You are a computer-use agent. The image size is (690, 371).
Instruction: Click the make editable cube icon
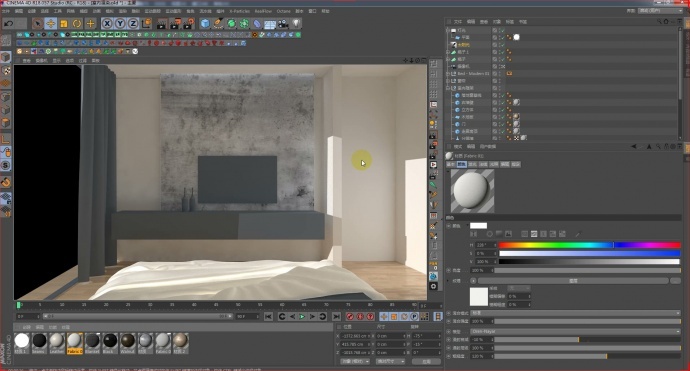(x=6, y=56)
